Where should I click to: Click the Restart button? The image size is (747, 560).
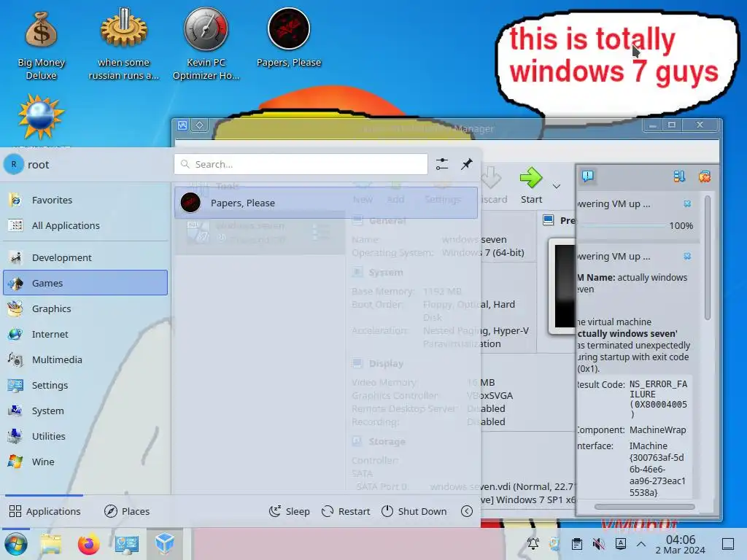pyautogui.click(x=346, y=511)
